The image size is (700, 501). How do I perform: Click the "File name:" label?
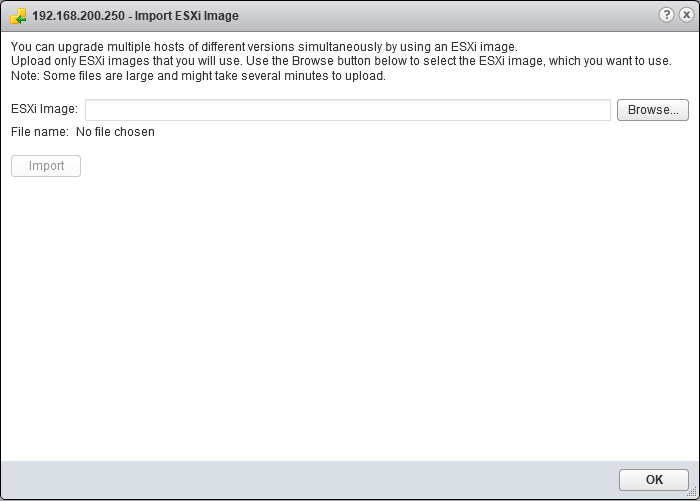pos(40,132)
